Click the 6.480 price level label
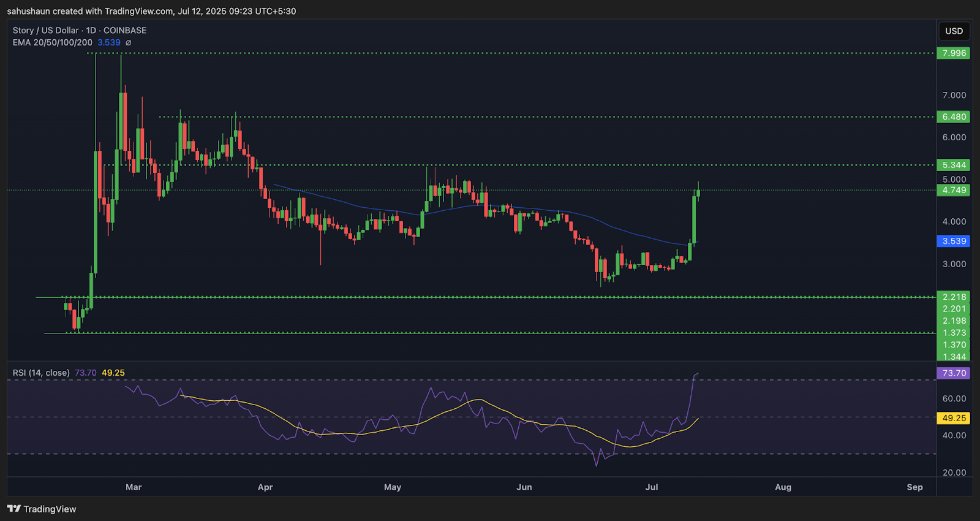This screenshot has height=521, width=980. [x=954, y=116]
